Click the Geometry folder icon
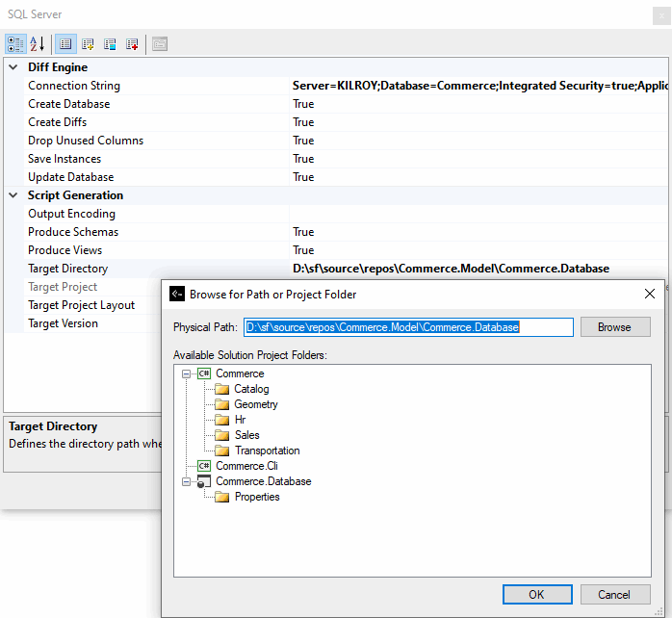The height and width of the screenshot is (618, 672). tap(222, 404)
